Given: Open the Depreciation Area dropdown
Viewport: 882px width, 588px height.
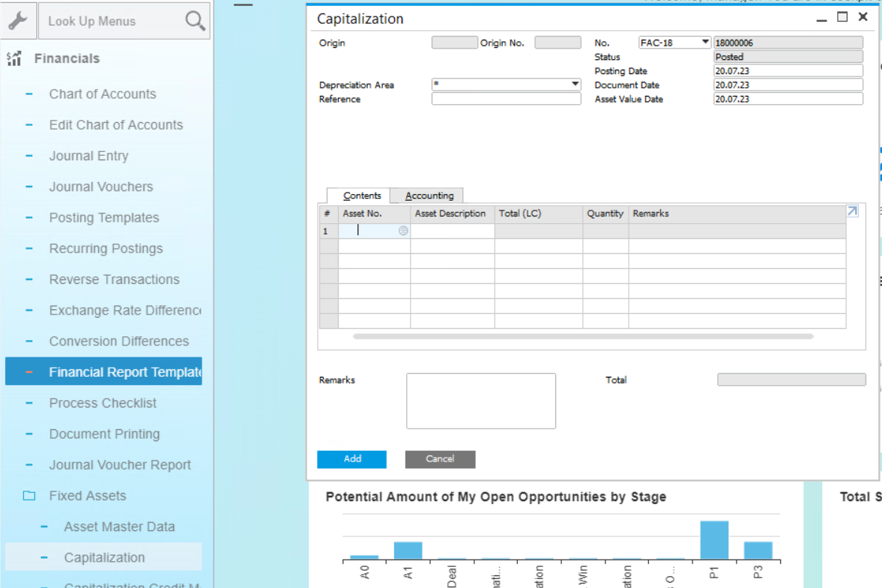Looking at the screenshot, I should click(x=575, y=85).
